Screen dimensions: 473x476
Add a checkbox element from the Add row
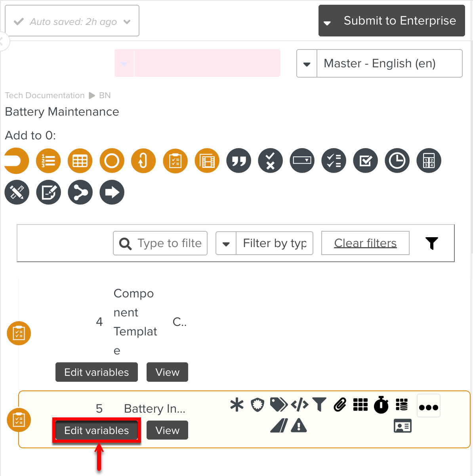tap(366, 161)
